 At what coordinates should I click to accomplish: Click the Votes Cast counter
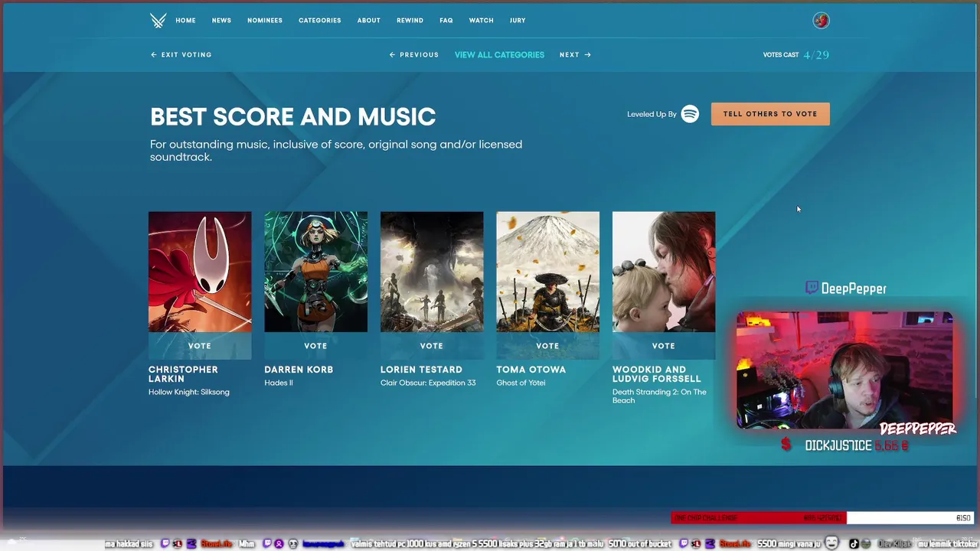796,55
